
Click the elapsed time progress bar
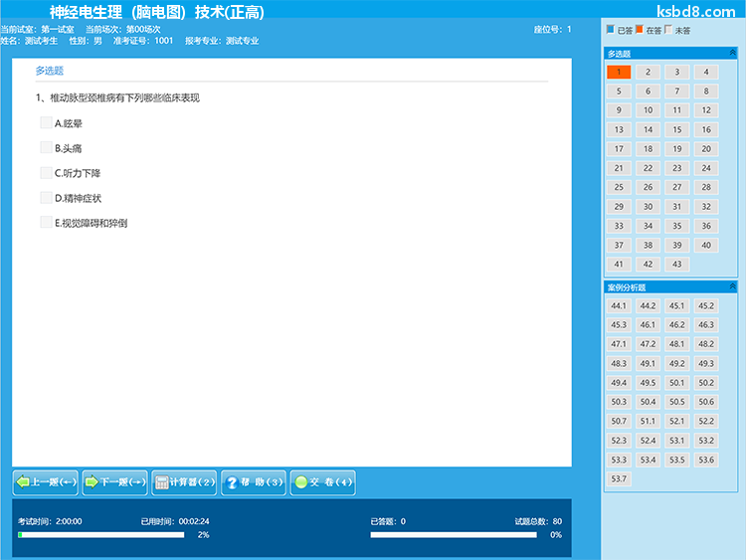click(x=101, y=535)
